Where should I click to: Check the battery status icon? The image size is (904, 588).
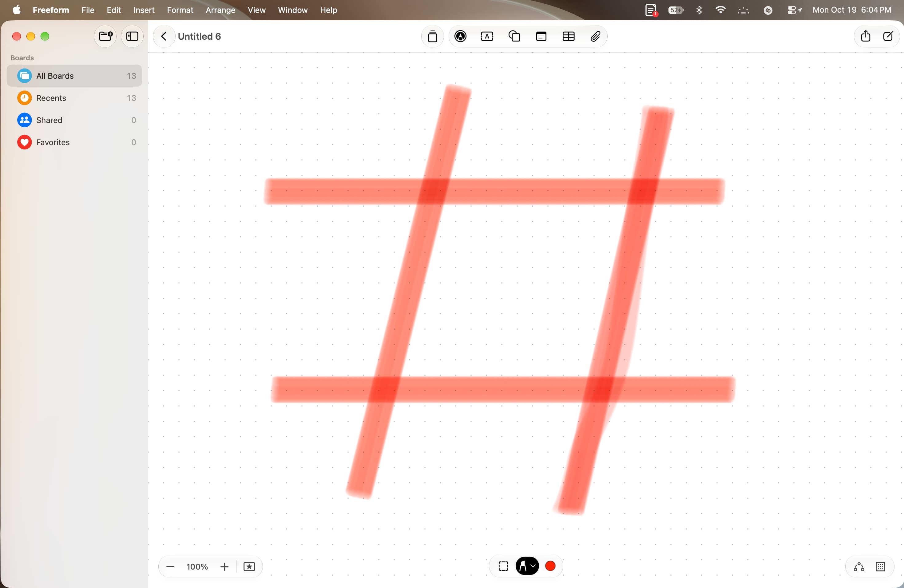676,10
